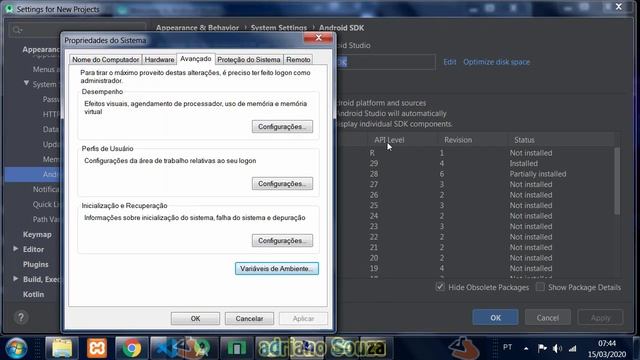The height and width of the screenshot is (360, 640).
Task: Click the SDK platforms list scrollbar
Action: pos(617,180)
